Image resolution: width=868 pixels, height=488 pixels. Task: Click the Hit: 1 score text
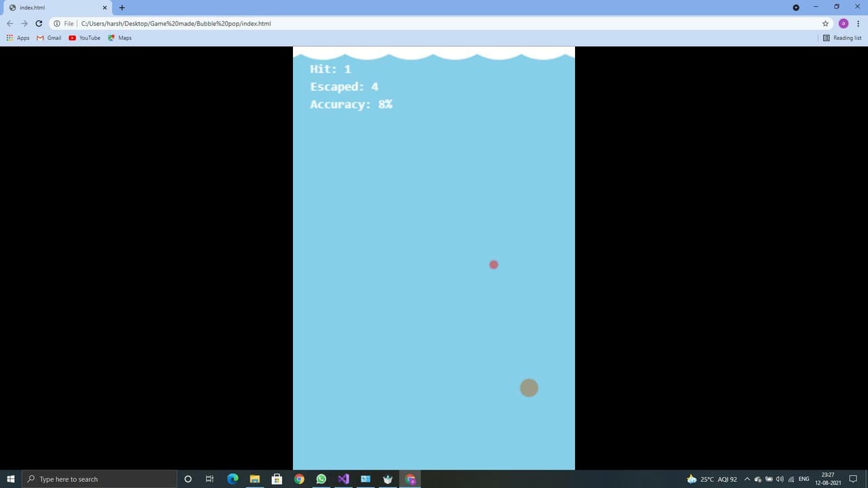tap(330, 69)
